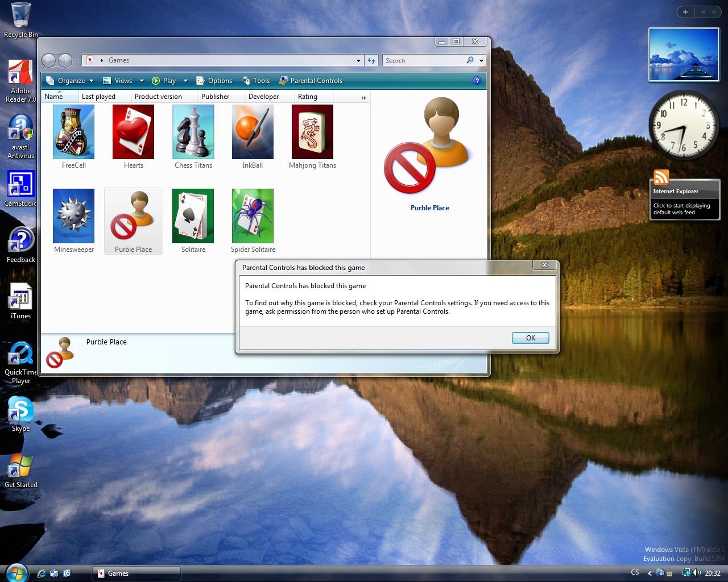
Task: Select the Minesweeper game icon
Action: point(73,216)
